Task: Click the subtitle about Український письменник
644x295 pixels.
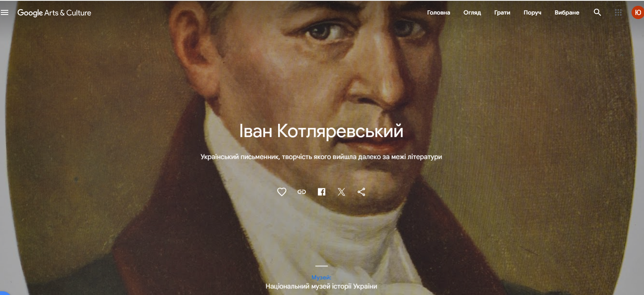Action: [321, 157]
